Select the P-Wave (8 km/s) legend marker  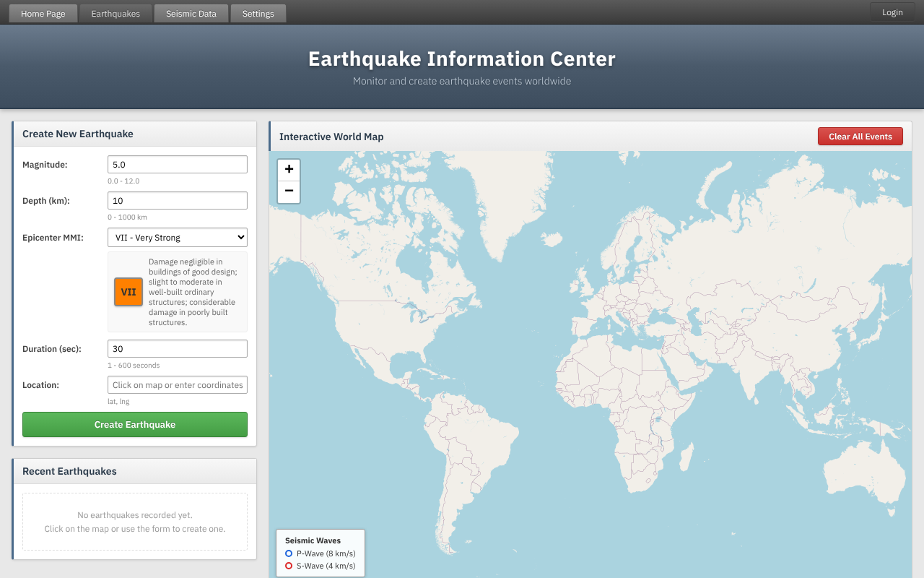[289, 553]
